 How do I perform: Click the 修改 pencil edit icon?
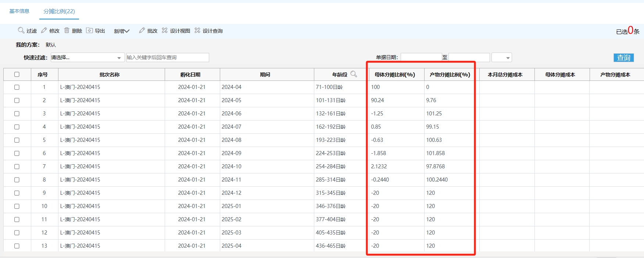coord(44,31)
